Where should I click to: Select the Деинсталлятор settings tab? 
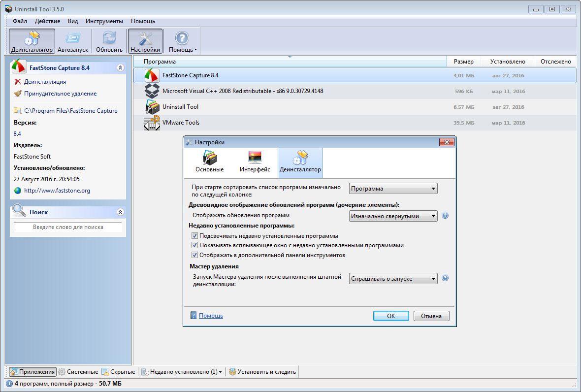[x=300, y=162]
